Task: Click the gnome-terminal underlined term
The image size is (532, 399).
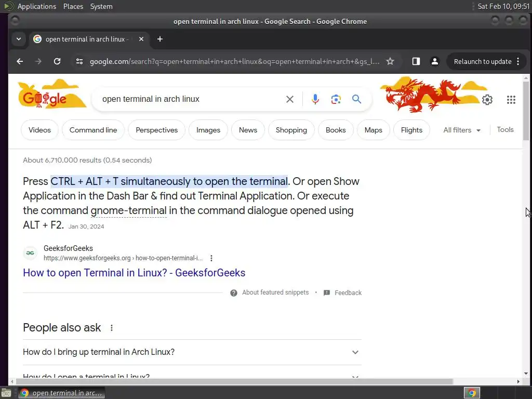Action: tap(129, 211)
